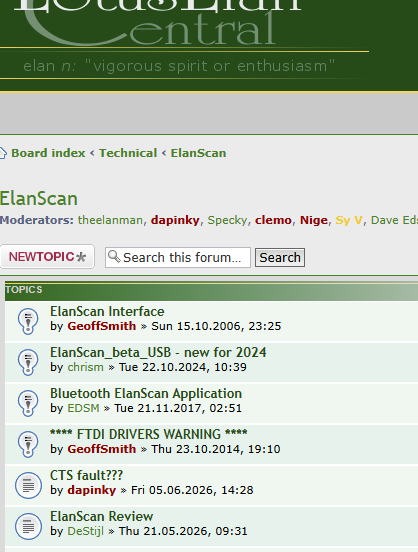Click the home icon beside Board index
The height and width of the screenshot is (552, 418).
coord(3,153)
